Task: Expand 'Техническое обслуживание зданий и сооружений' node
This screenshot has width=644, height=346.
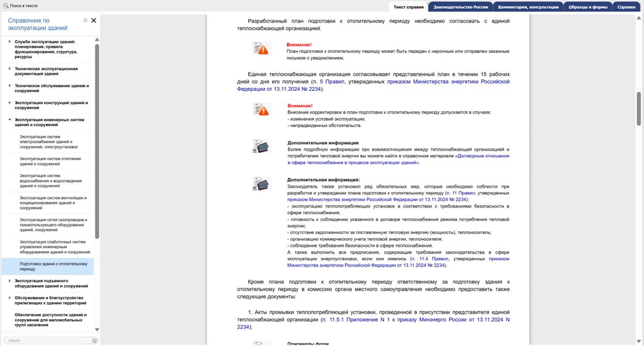Action: click(x=10, y=86)
